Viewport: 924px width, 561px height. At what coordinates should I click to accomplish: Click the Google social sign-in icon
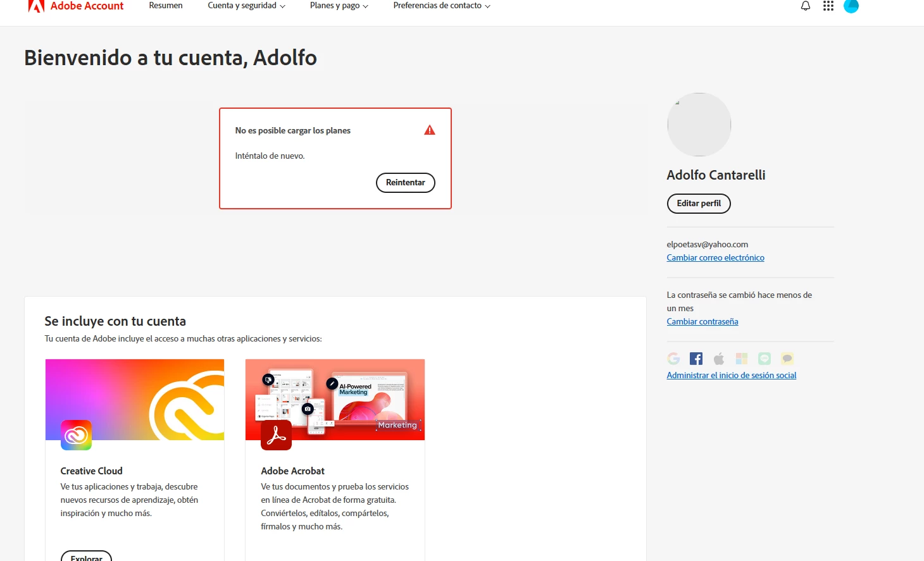(x=673, y=359)
